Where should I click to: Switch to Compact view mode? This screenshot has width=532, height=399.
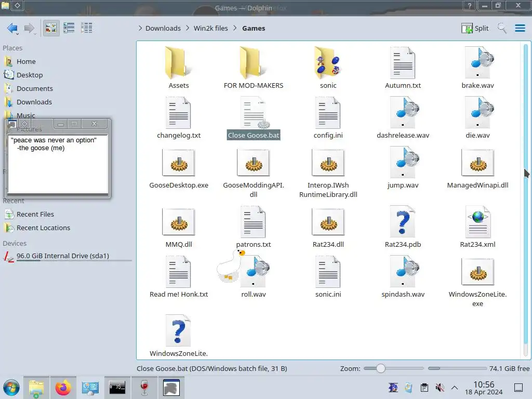click(x=69, y=28)
